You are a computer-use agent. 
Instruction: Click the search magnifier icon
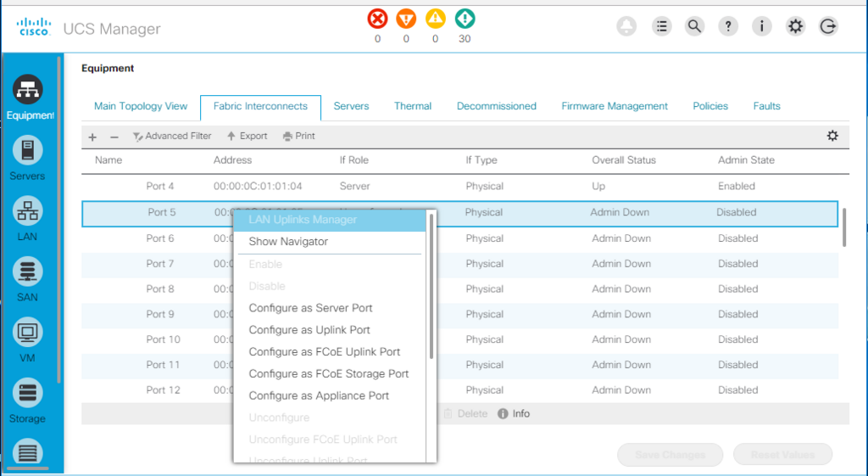pyautogui.click(x=694, y=26)
